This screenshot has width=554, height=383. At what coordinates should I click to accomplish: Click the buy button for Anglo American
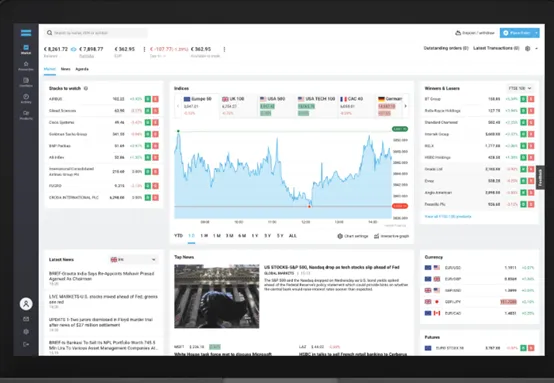pyautogui.click(x=524, y=193)
